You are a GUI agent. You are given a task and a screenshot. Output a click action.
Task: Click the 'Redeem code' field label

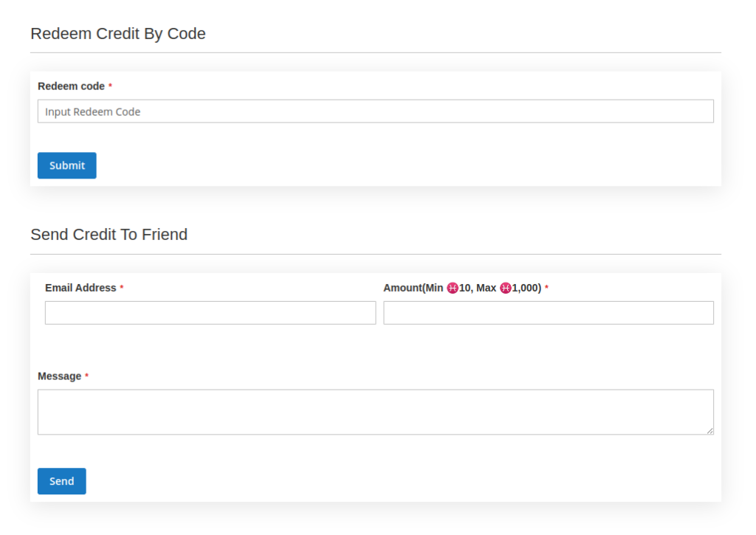pos(71,86)
